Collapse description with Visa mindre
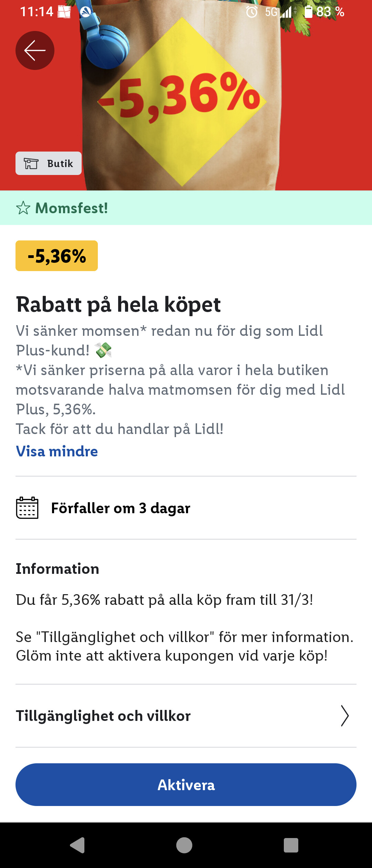This screenshot has width=372, height=868. tap(57, 451)
